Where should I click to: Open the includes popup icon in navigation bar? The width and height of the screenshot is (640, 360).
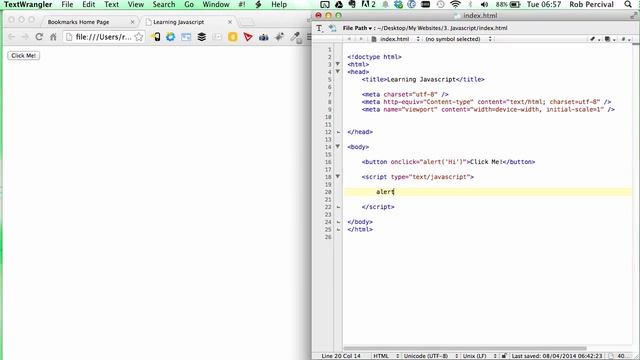click(609, 39)
